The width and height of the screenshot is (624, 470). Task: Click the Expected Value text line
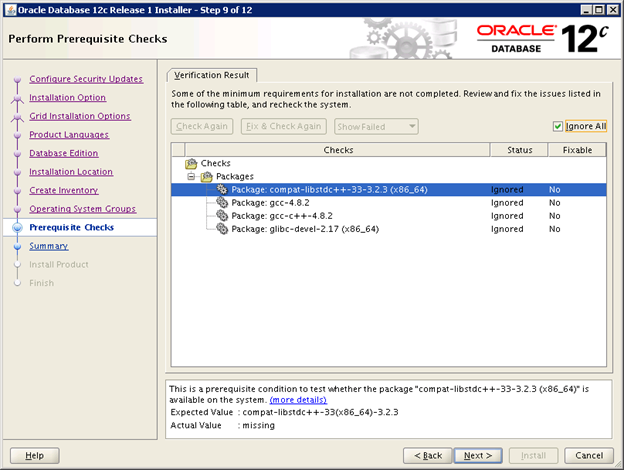(x=284, y=412)
